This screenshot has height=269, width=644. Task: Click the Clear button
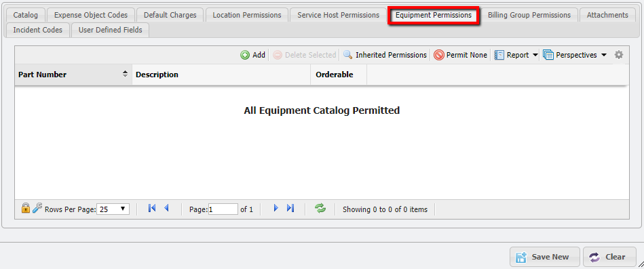coord(609,257)
